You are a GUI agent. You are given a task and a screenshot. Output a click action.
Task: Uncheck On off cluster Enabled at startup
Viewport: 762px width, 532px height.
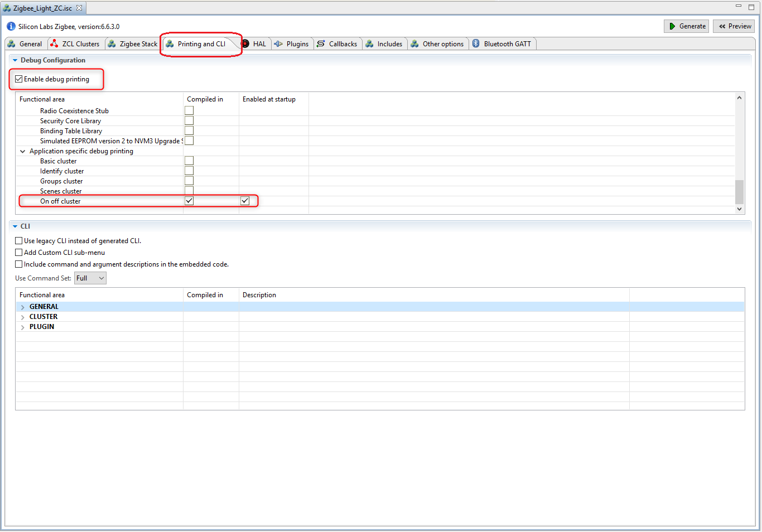click(x=245, y=201)
